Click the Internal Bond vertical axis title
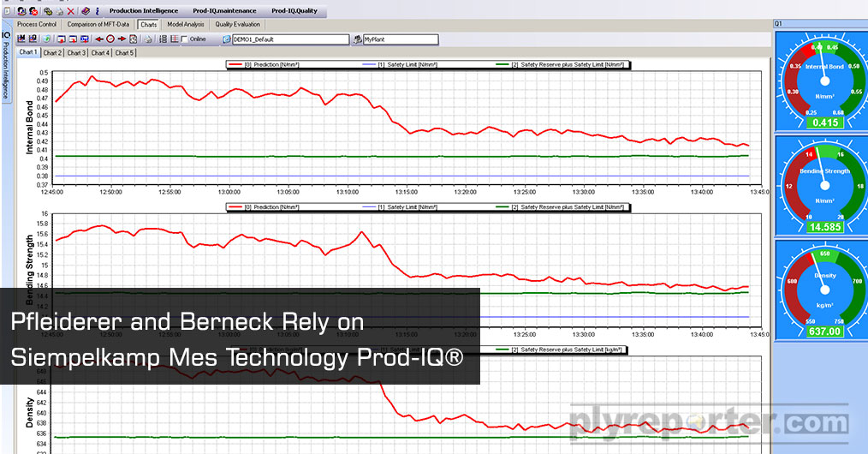Image resolution: width=868 pixels, height=454 pixels. point(29,127)
